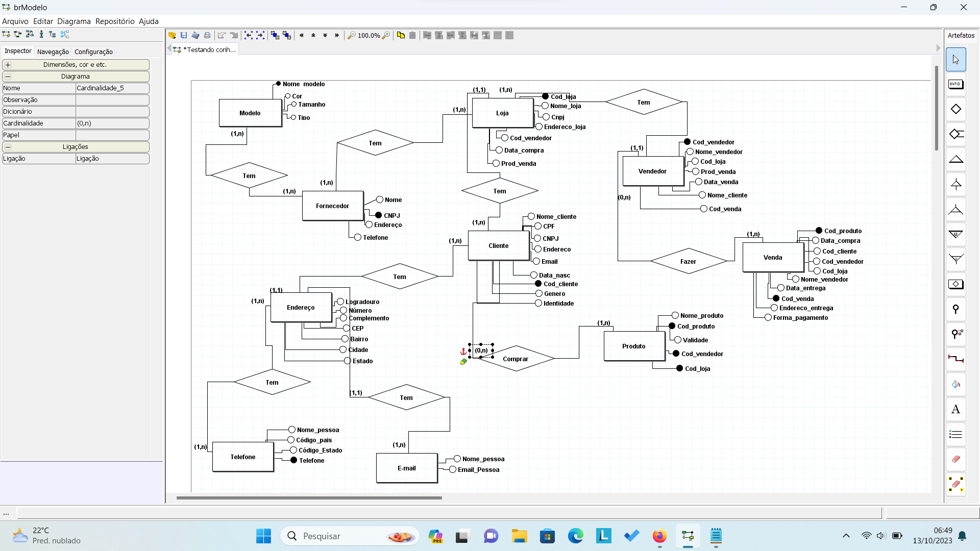
Task: Edit the Nome field value Cardinalidade_5
Action: tap(112, 88)
